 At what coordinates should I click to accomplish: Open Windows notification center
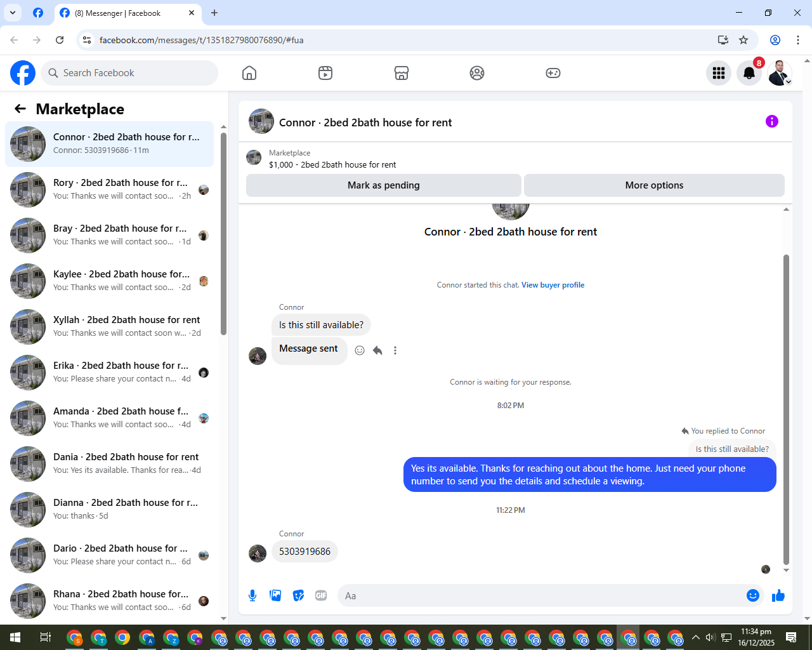[791, 637]
